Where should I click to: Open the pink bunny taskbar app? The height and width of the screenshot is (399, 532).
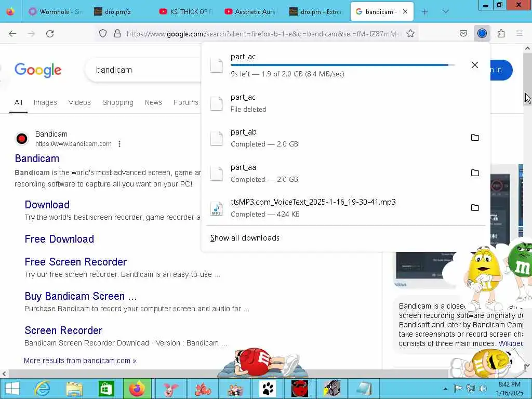[170, 389]
